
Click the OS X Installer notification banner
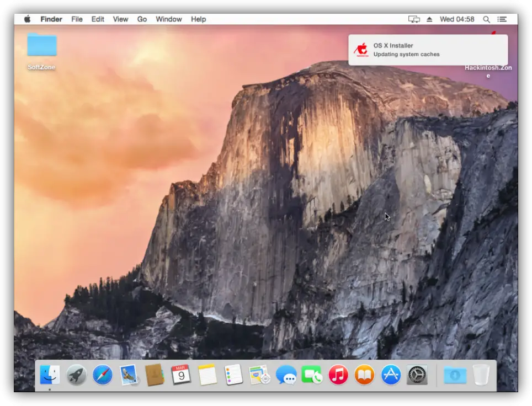tap(428, 50)
